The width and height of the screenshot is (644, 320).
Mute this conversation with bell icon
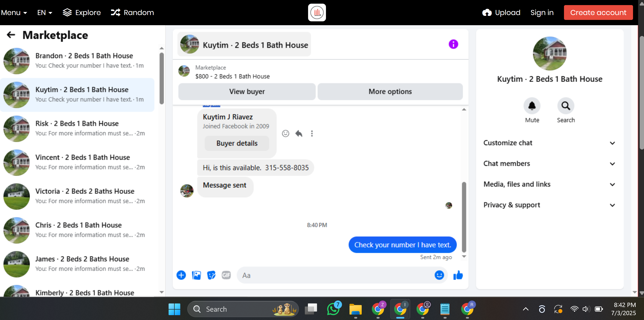[532, 106]
